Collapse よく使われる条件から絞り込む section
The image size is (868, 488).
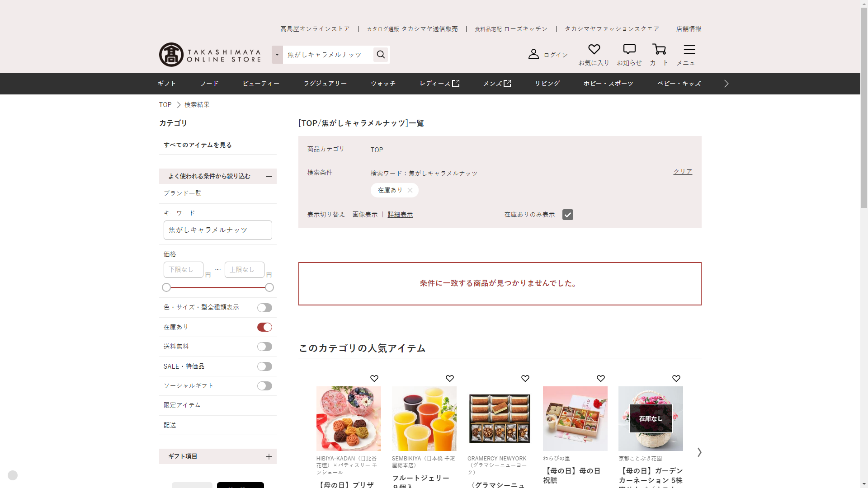point(269,176)
